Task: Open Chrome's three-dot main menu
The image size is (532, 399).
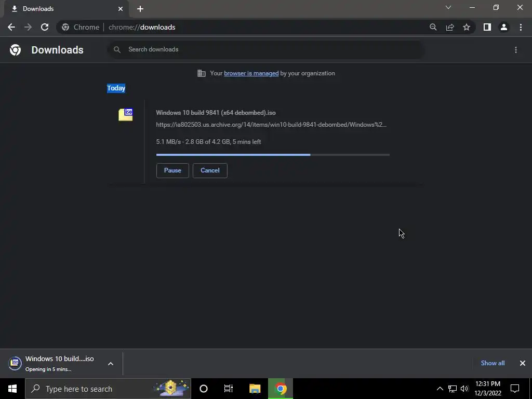Action: pyautogui.click(x=521, y=27)
